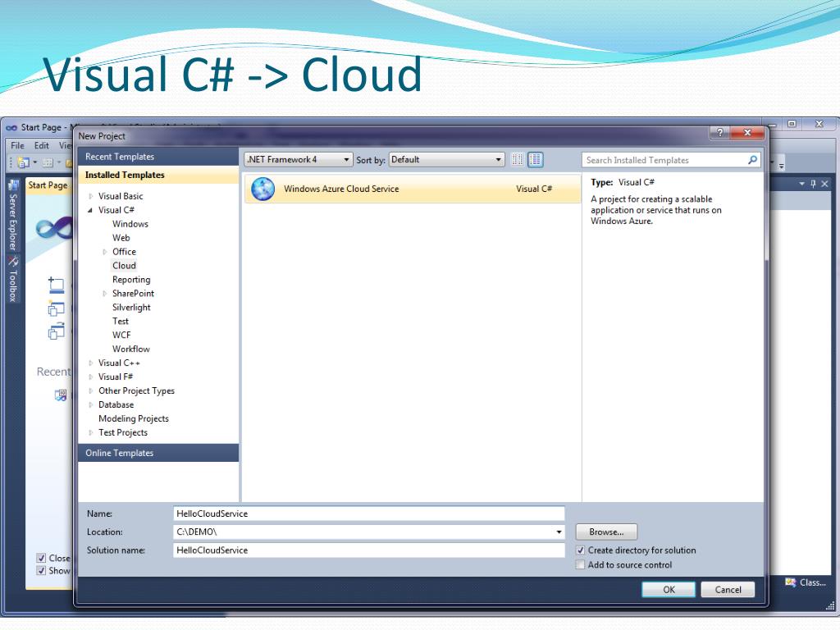Click the Visual Studio infinity logo in title bar

pos(11,127)
